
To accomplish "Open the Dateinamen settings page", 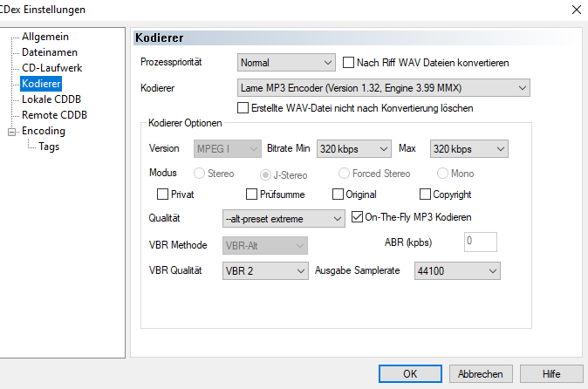I will point(50,52).
